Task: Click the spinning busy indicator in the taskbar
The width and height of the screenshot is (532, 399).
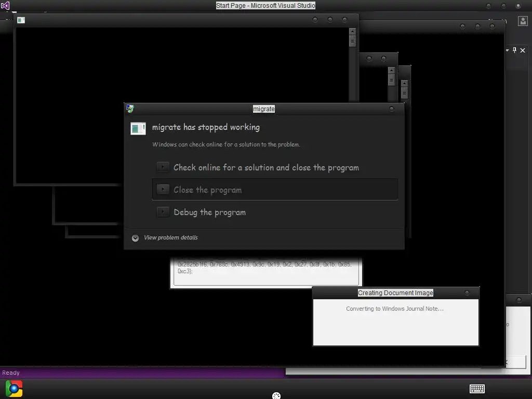Action: 276,395
